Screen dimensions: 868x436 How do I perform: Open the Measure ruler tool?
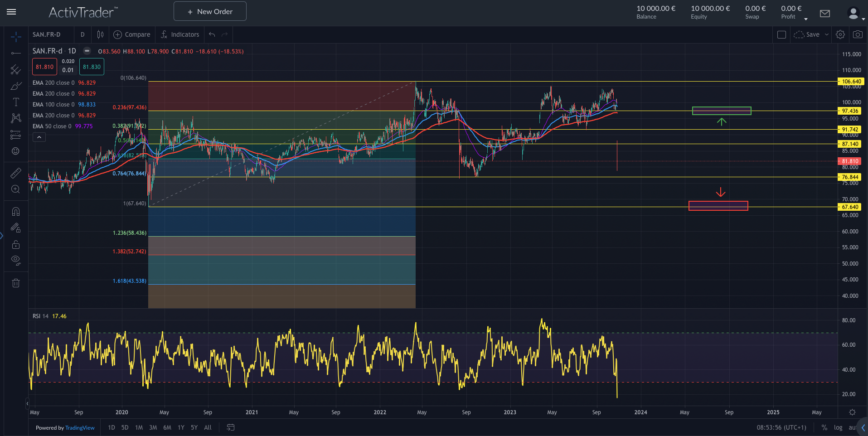pyautogui.click(x=16, y=173)
